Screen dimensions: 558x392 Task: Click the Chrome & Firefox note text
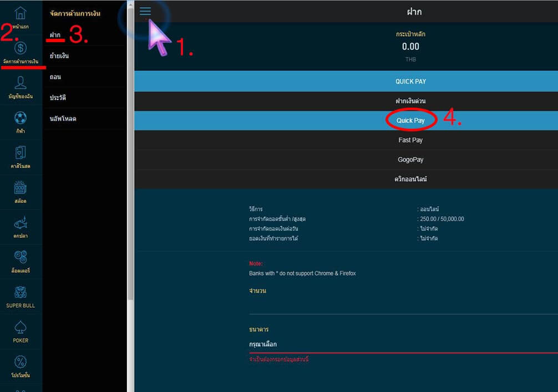[302, 273]
